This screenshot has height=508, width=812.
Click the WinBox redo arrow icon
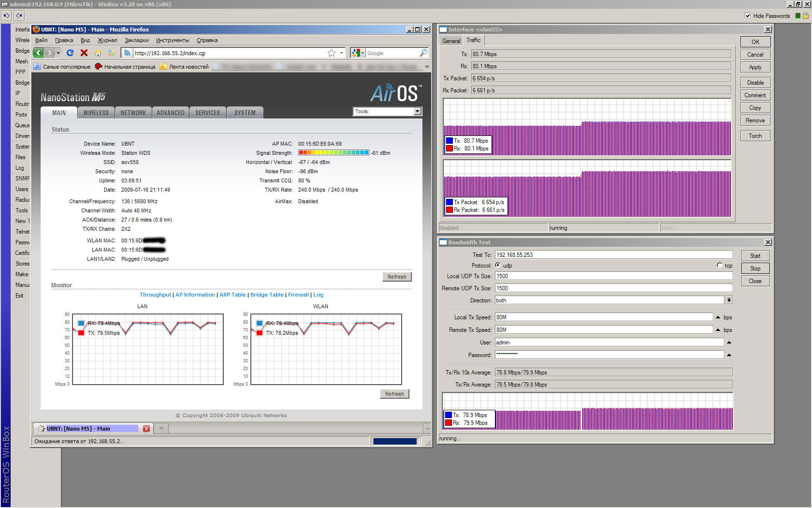(x=19, y=15)
